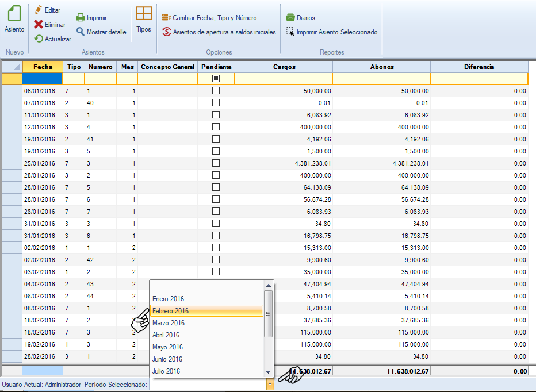This screenshot has height=392, width=536.
Task: Click Cambiar Fecha, Tipo y Número
Action: [214, 18]
